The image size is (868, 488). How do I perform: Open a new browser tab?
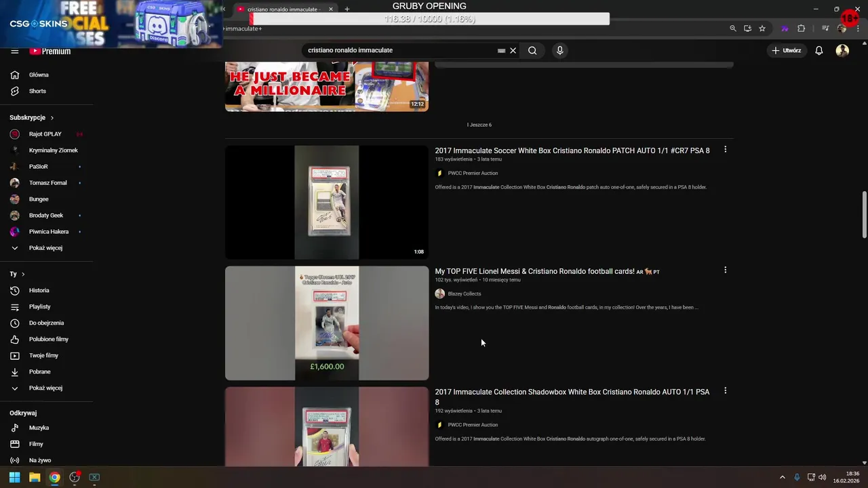(x=347, y=9)
